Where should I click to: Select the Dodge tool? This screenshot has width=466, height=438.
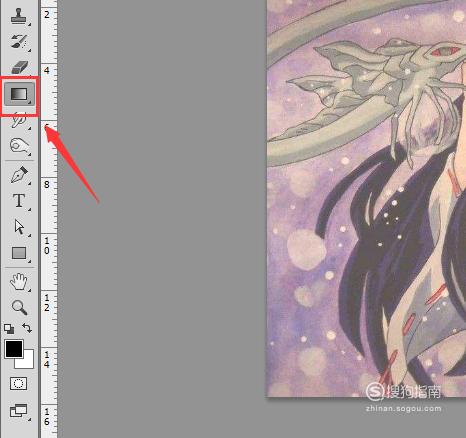19,146
